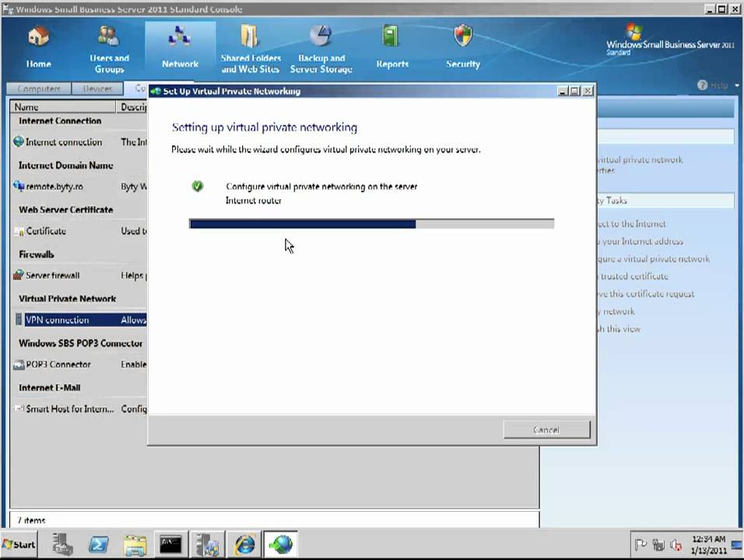Image resolution: width=744 pixels, height=560 pixels.
Task: Click the 'Internet router' status text
Action: 254,201
